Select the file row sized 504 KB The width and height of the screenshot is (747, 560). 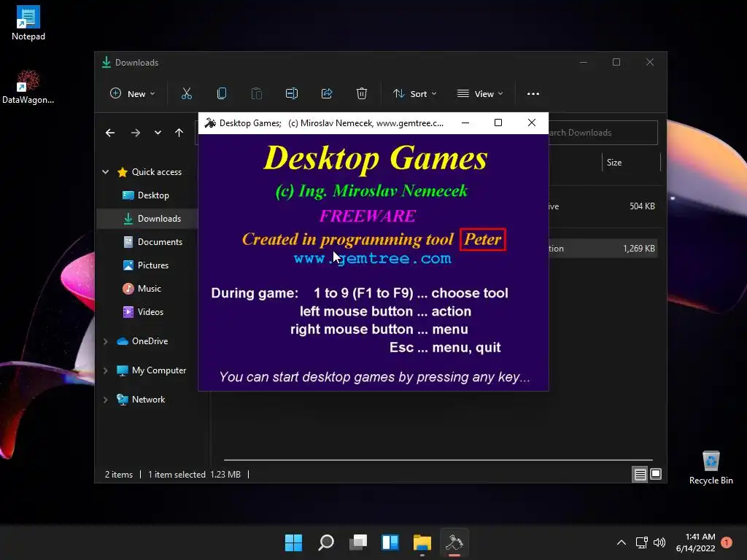click(603, 206)
